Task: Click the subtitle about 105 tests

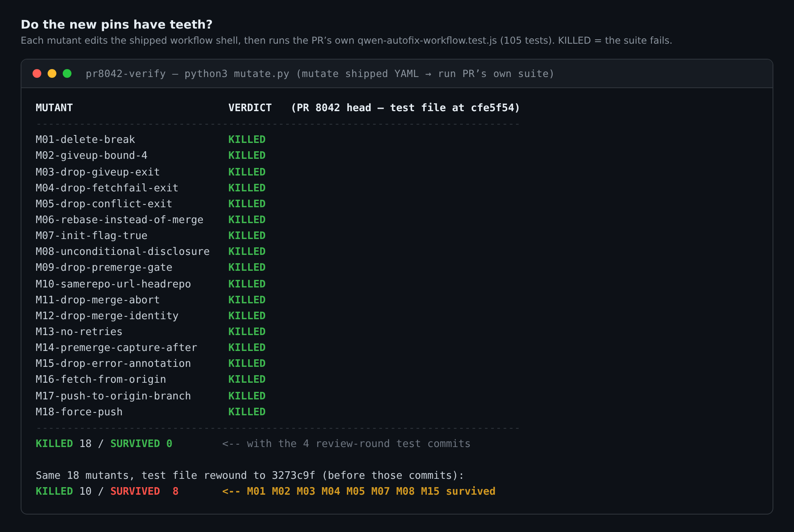Action: 346,40
